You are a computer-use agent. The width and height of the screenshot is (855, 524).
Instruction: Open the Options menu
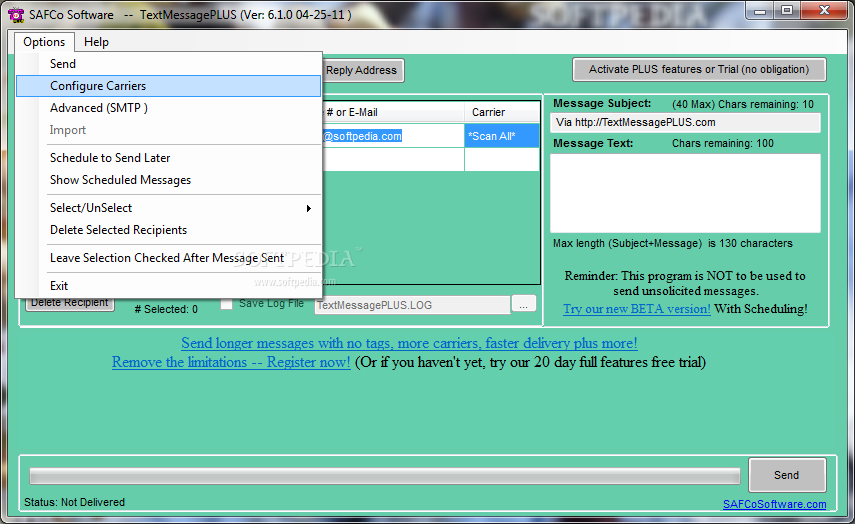pyautogui.click(x=44, y=42)
